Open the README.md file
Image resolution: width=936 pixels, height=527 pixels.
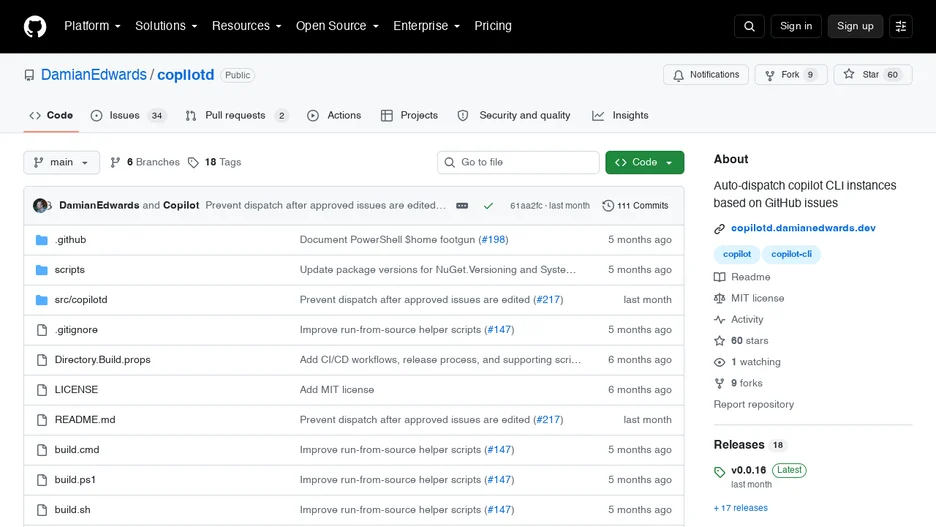85,420
